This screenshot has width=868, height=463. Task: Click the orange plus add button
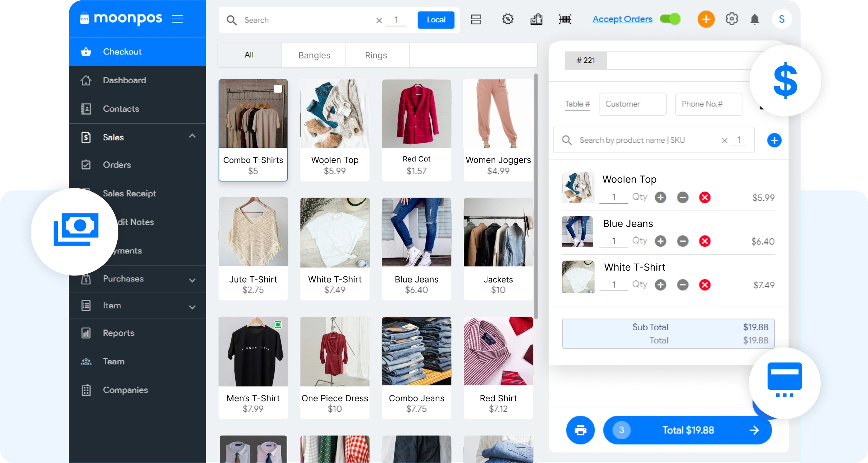706,19
